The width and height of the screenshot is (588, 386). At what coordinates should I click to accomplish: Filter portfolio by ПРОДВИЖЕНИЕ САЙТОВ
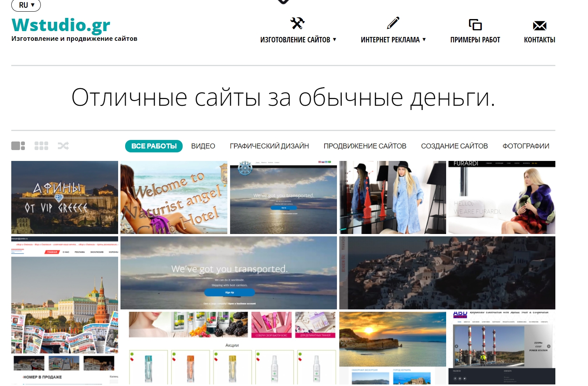click(x=365, y=146)
